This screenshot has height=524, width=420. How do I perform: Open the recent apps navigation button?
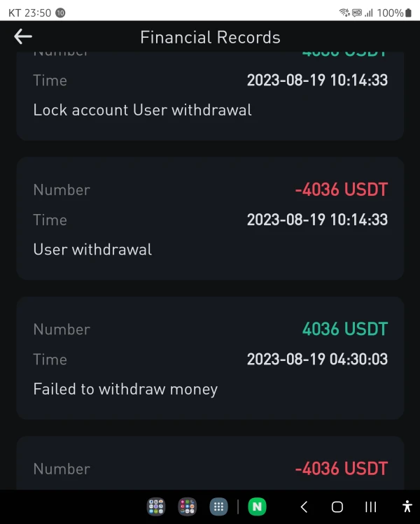pos(371,507)
